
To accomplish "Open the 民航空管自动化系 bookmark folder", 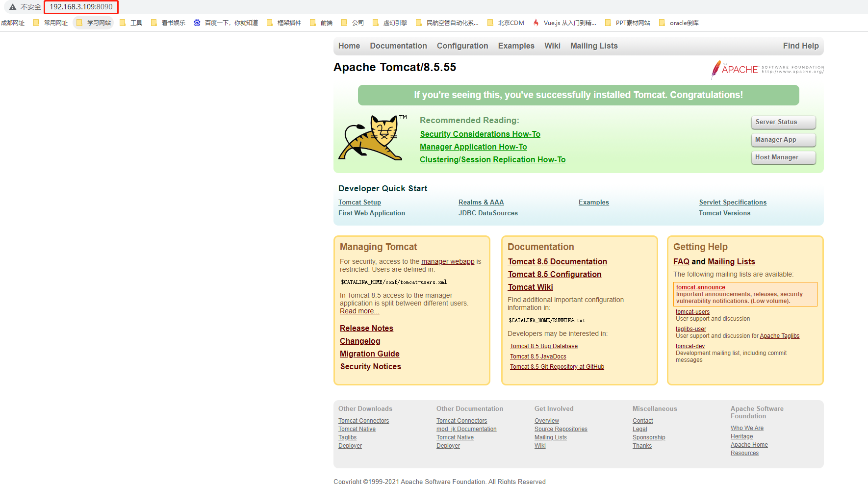I will point(447,23).
